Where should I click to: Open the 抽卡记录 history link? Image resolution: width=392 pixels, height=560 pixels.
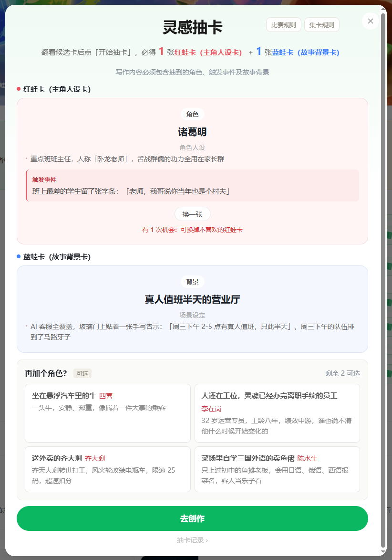(192, 540)
